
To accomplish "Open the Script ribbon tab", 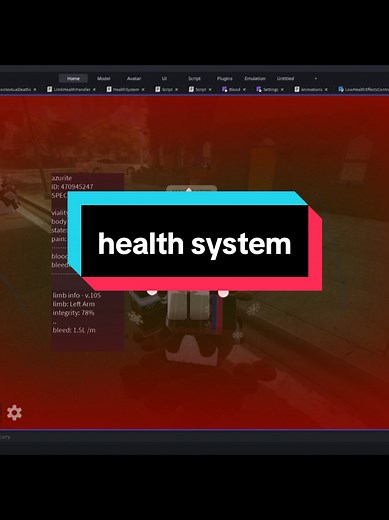I will [x=194, y=78].
